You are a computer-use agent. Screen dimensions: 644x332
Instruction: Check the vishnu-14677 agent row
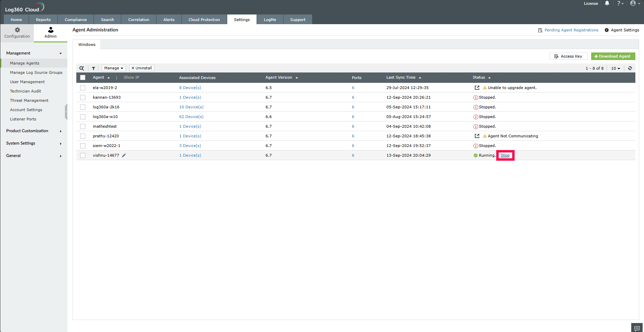(83, 156)
